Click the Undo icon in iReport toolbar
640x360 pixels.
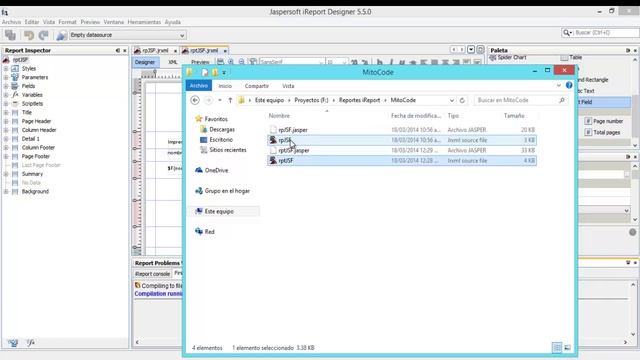29,36
